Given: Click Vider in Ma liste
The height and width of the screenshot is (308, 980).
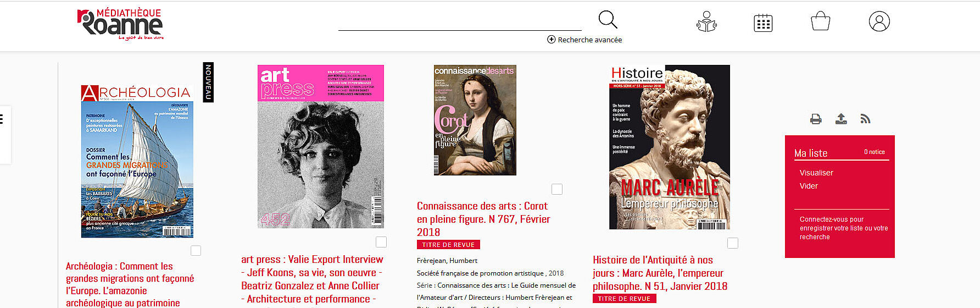Looking at the screenshot, I should click(x=809, y=186).
